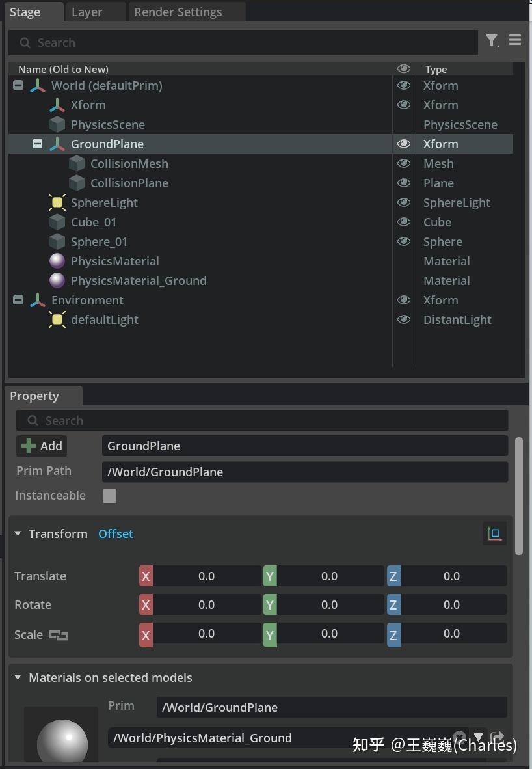Click the PhysicsMaterial_Ground sphere icon

pos(57,280)
